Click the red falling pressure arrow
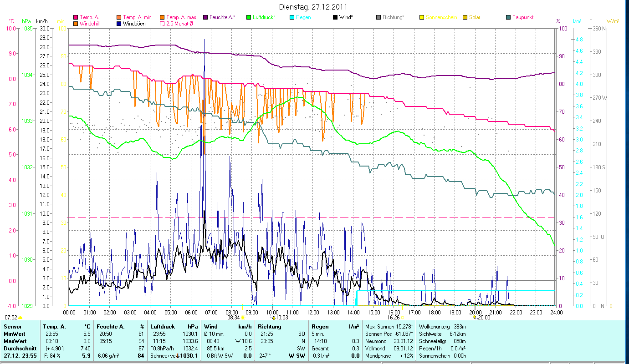Image resolution: width=629 pixels, height=364 pixels. 178,356
